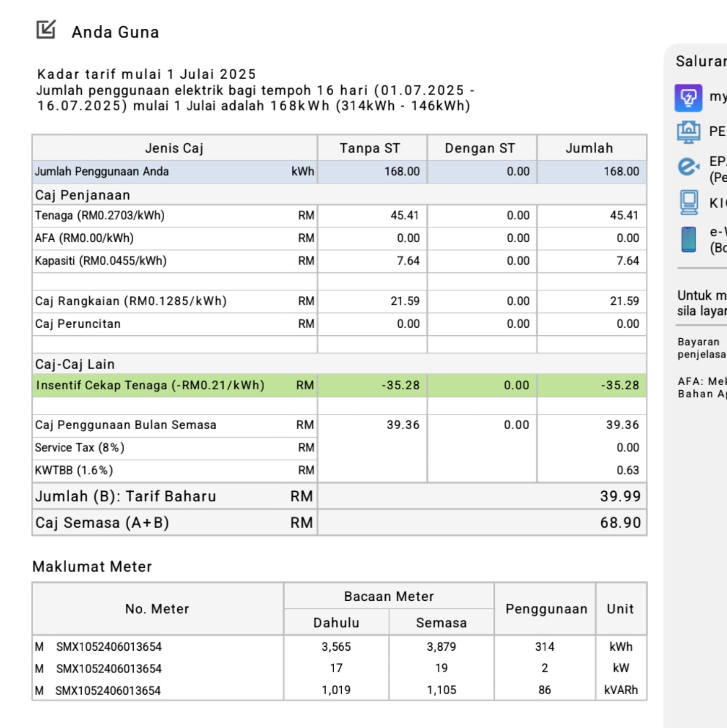The width and height of the screenshot is (727, 728).
Task: Click the purple myTNB app icon
Action: coord(688,97)
